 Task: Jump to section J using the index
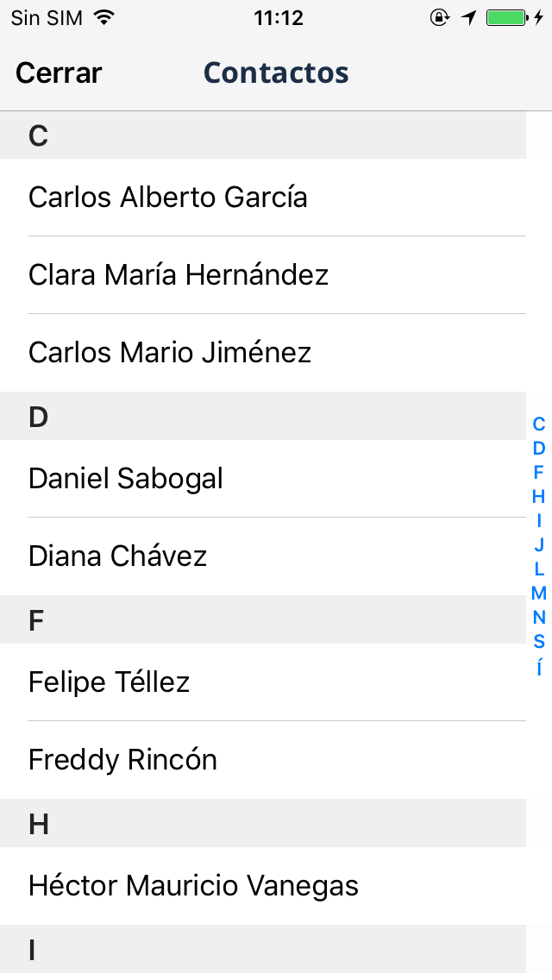[x=538, y=544]
